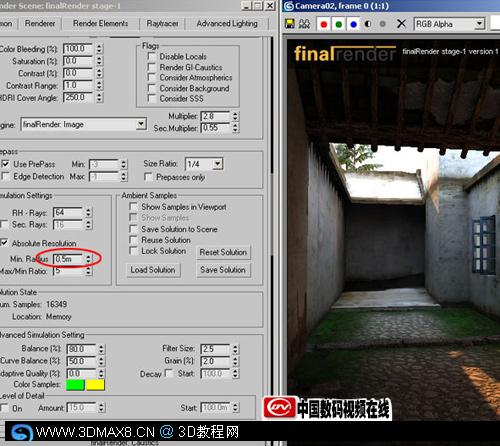
Task: Switch to the Renderer tab
Action: tap(40, 23)
